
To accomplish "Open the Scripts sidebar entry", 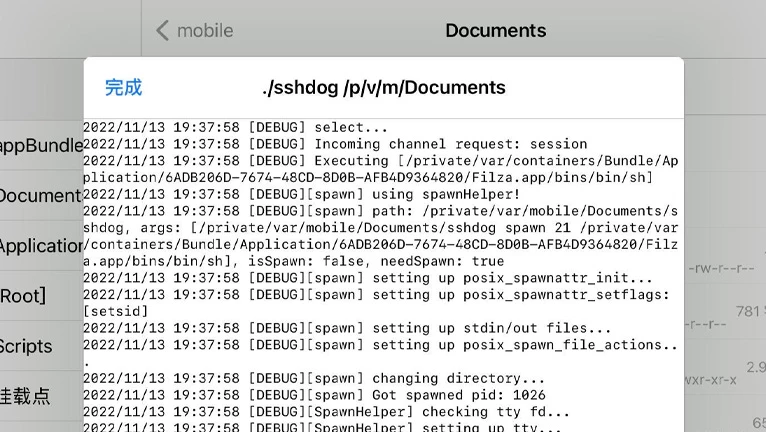I will coord(42,346).
